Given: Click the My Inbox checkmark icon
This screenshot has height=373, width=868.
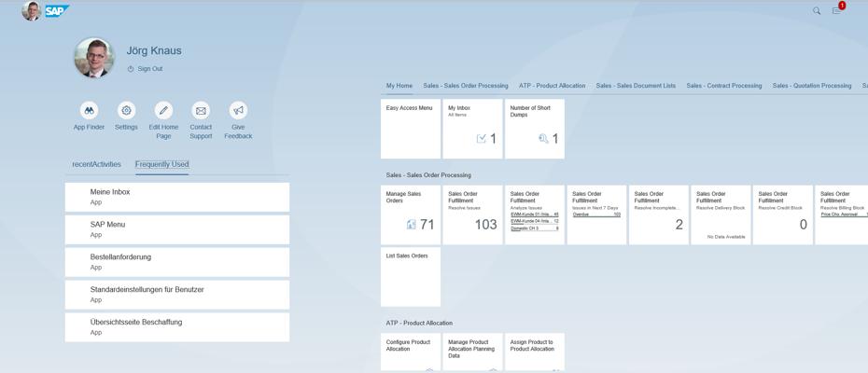Looking at the screenshot, I should (x=481, y=139).
